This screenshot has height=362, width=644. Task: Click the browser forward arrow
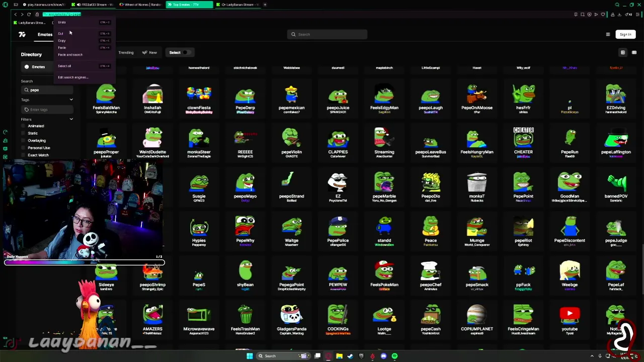click(x=22, y=15)
